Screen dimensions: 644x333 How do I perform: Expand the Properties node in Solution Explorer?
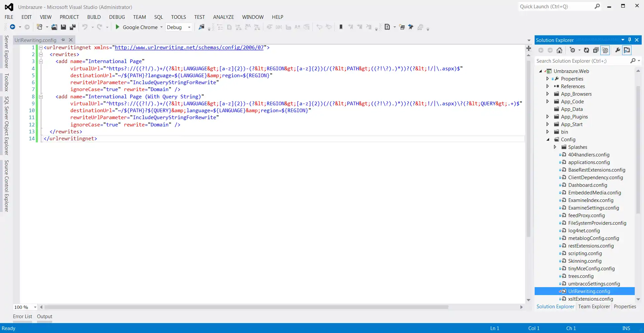(x=548, y=79)
